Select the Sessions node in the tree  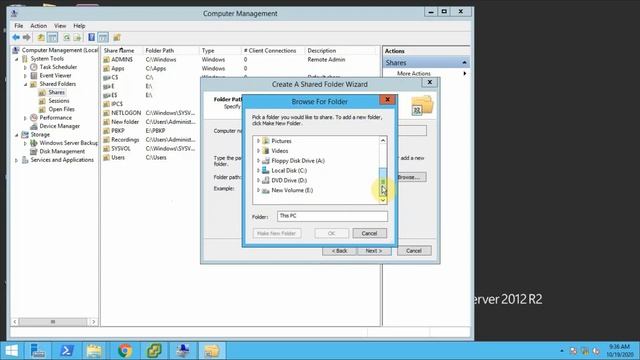click(x=58, y=101)
